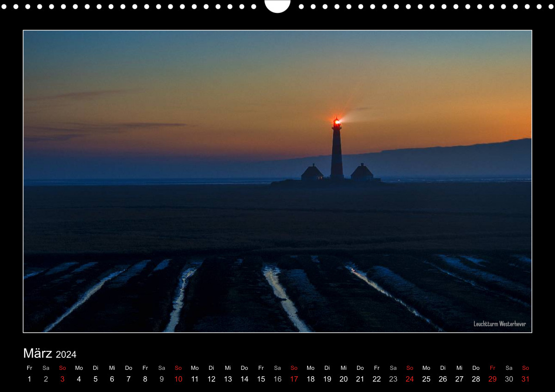Viewport: 555px width, 392px height.
Task: Select day 4 in the calendar
Action: 79,379
